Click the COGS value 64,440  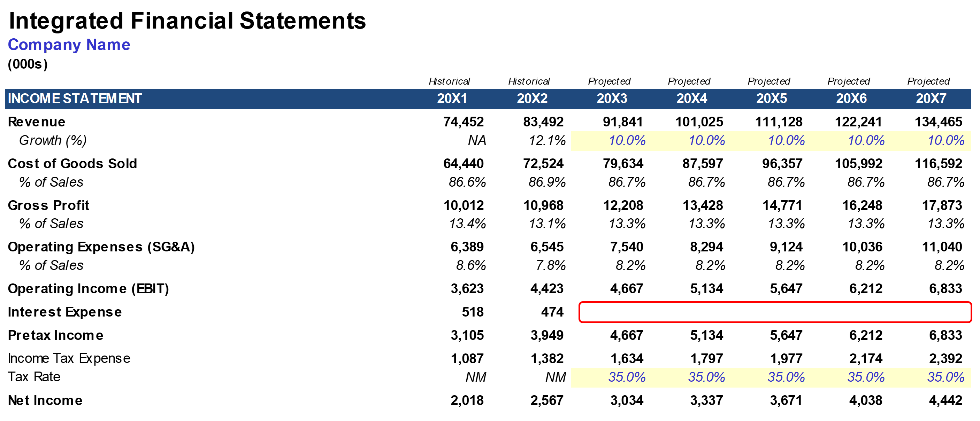coord(464,164)
